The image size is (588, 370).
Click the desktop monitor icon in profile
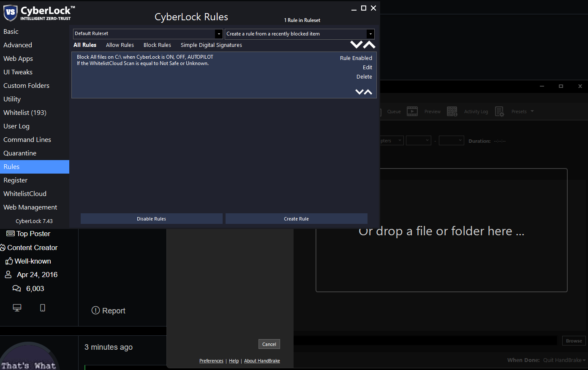tap(17, 308)
